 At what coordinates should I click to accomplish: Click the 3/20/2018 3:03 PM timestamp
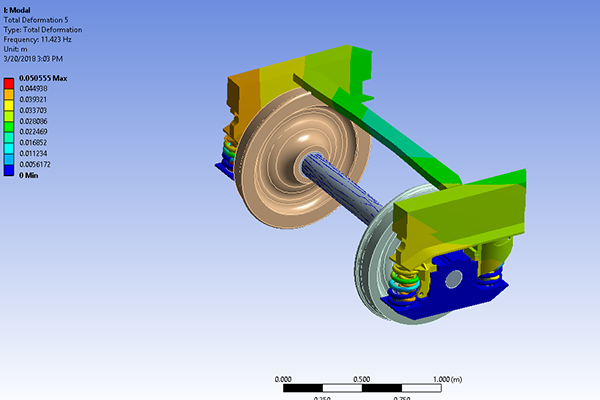coord(33,59)
